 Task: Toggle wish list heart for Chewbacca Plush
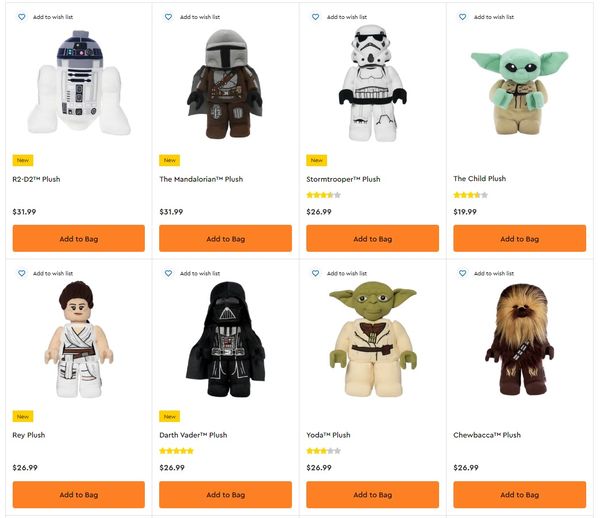(462, 273)
